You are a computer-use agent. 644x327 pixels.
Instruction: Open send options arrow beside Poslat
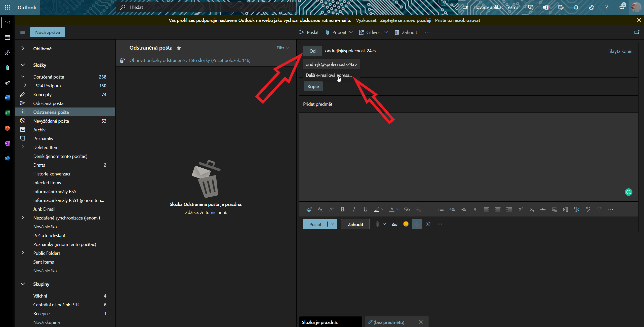pyautogui.click(x=332, y=224)
